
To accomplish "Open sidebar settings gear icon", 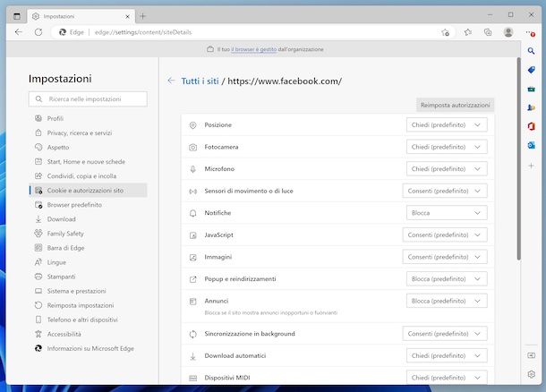I will click(531, 374).
